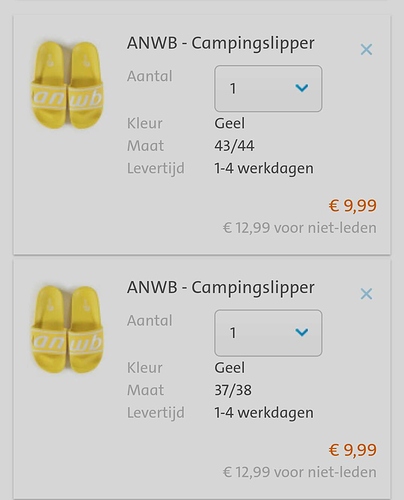Open the Aantal dropdown for size 37/38 slippers
Screen dimensions: 404x500
point(268,333)
